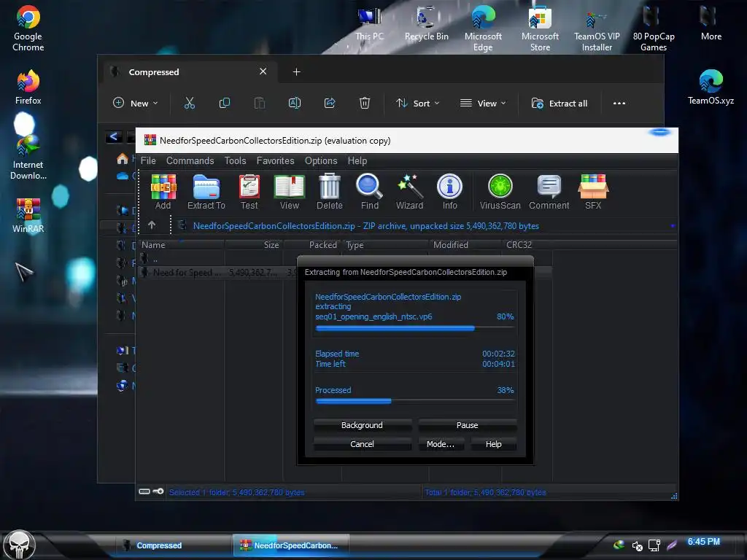
Task: Open Firefox desktop shortcut
Action: tap(28, 87)
